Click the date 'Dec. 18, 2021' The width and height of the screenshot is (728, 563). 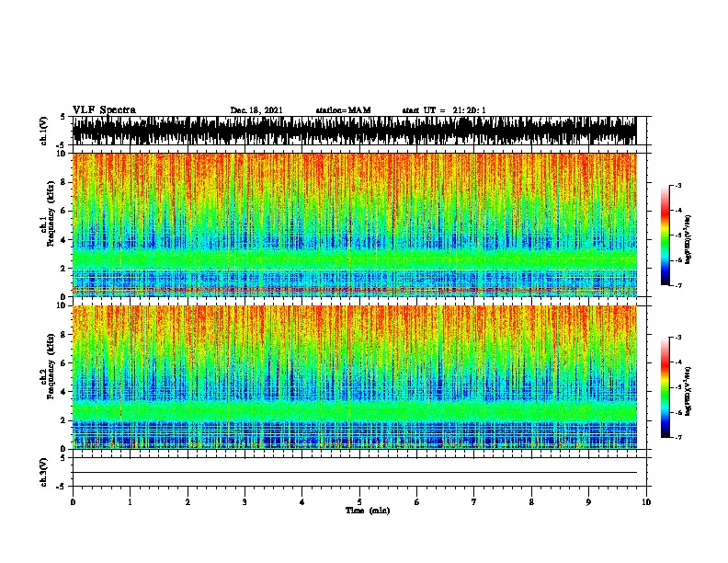(x=256, y=110)
